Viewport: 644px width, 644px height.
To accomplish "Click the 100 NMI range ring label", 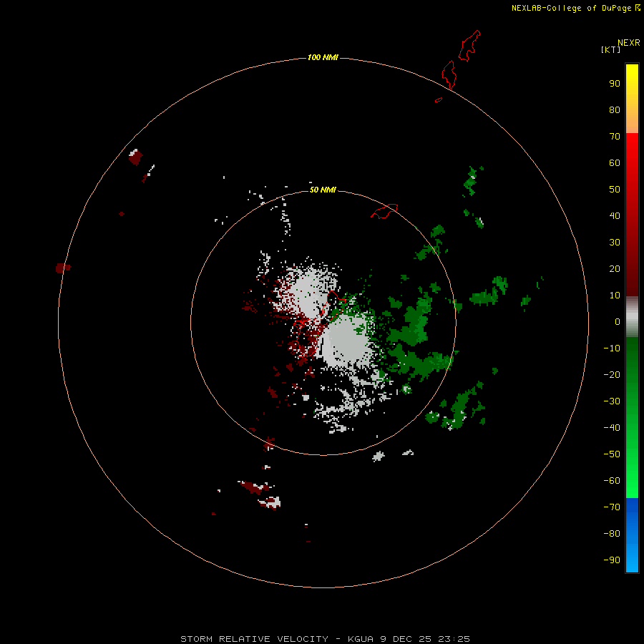I will point(323,57).
